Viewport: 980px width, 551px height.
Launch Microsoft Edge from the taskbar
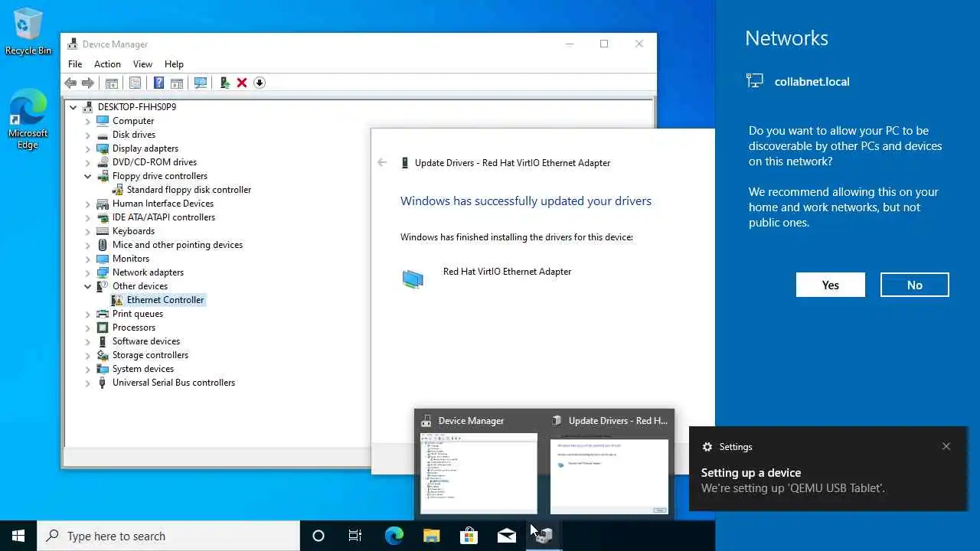tap(394, 536)
